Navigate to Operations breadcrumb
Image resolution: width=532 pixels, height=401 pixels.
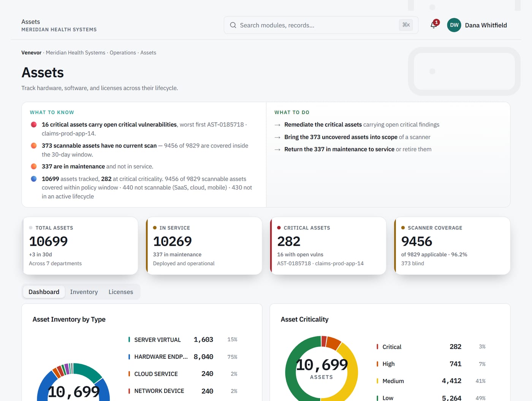(123, 53)
